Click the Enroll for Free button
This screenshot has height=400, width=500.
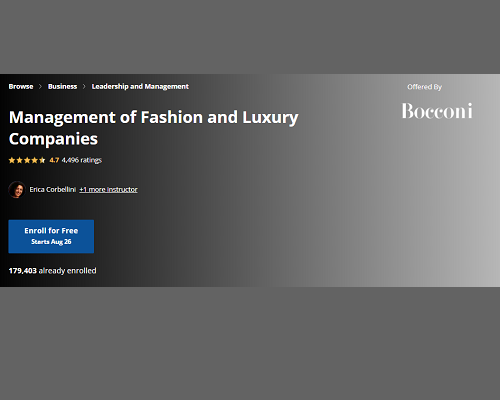(x=51, y=236)
